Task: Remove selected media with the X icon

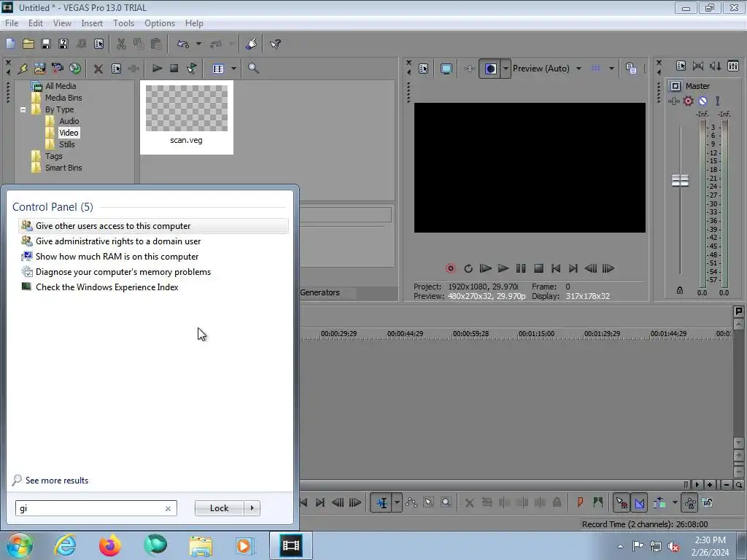Action: 98,69
